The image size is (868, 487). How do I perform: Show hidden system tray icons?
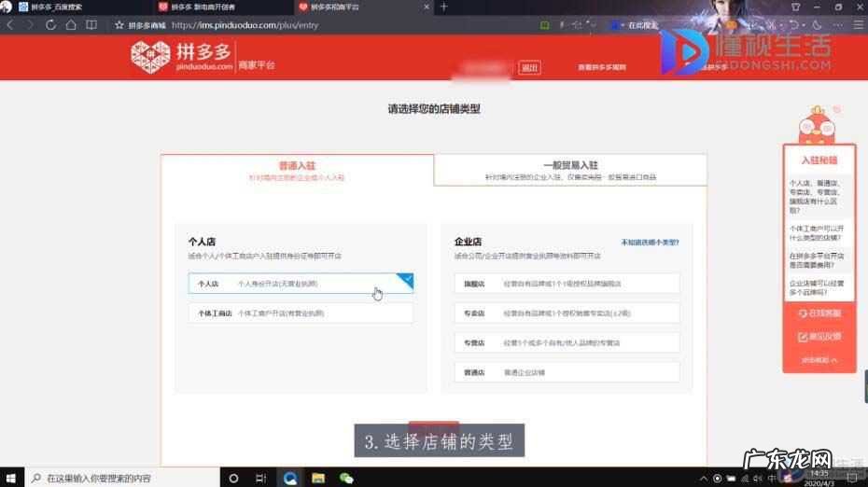pos(704,479)
